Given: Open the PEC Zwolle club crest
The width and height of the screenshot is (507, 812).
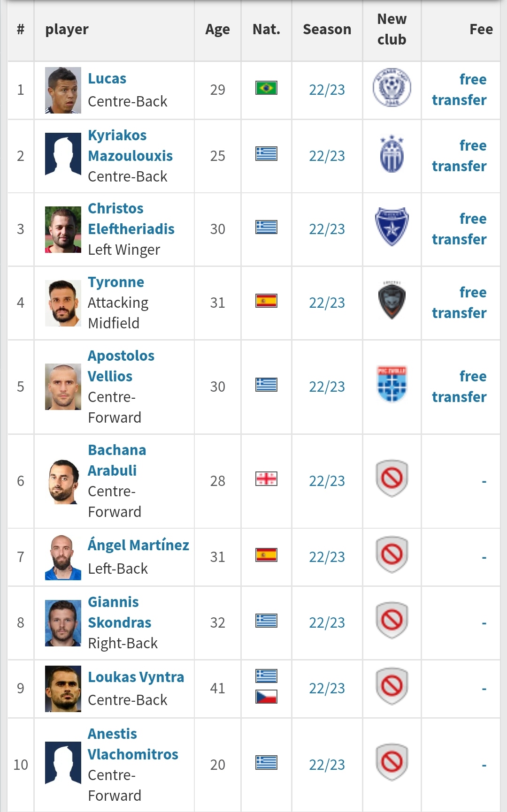Looking at the screenshot, I should pos(392,384).
